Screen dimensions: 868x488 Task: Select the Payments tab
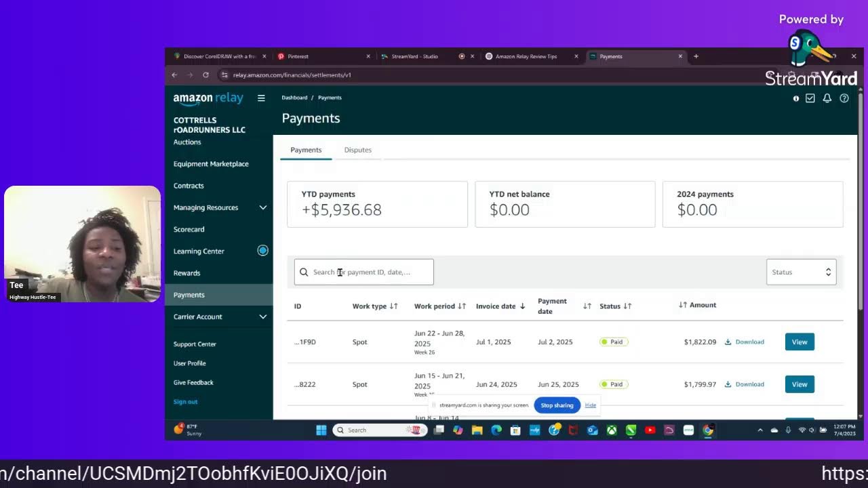click(306, 150)
